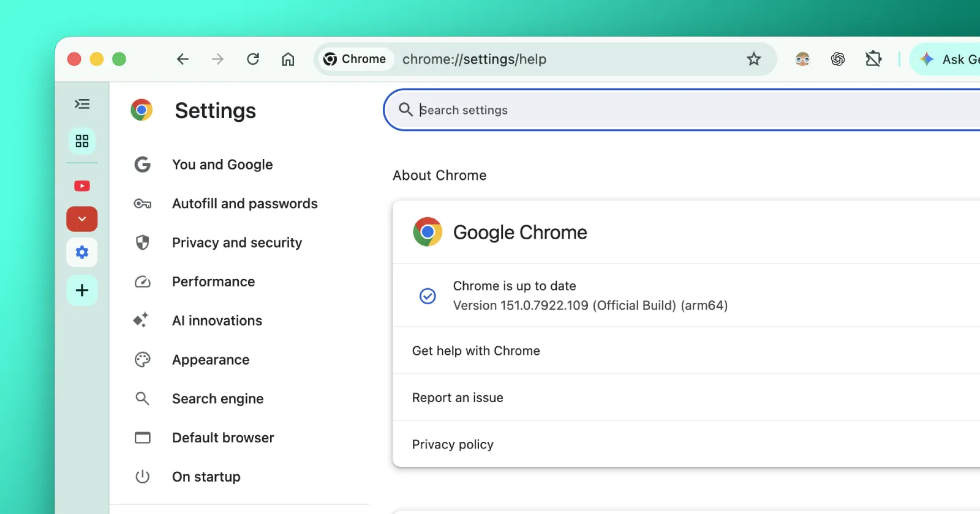Go back using the back arrow
The height and width of the screenshot is (514, 980).
click(x=183, y=59)
